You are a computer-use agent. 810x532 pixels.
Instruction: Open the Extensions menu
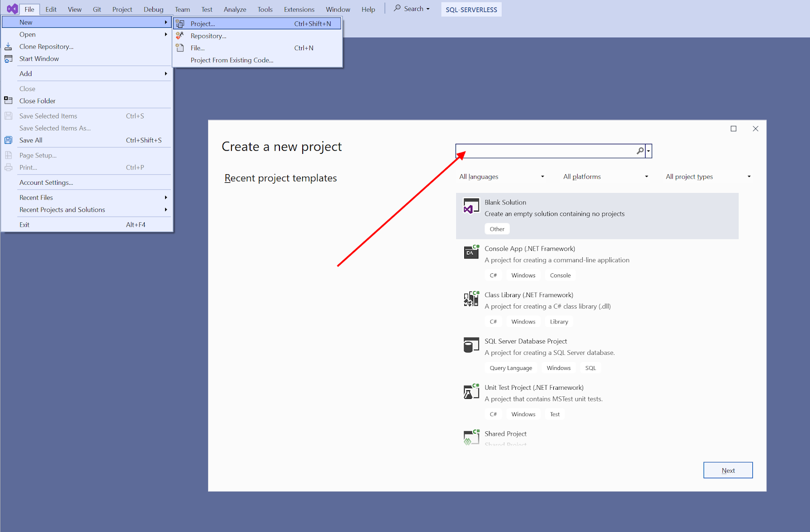click(x=299, y=9)
